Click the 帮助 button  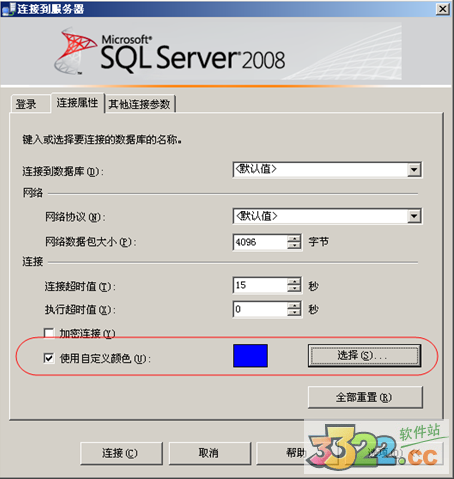click(297, 453)
